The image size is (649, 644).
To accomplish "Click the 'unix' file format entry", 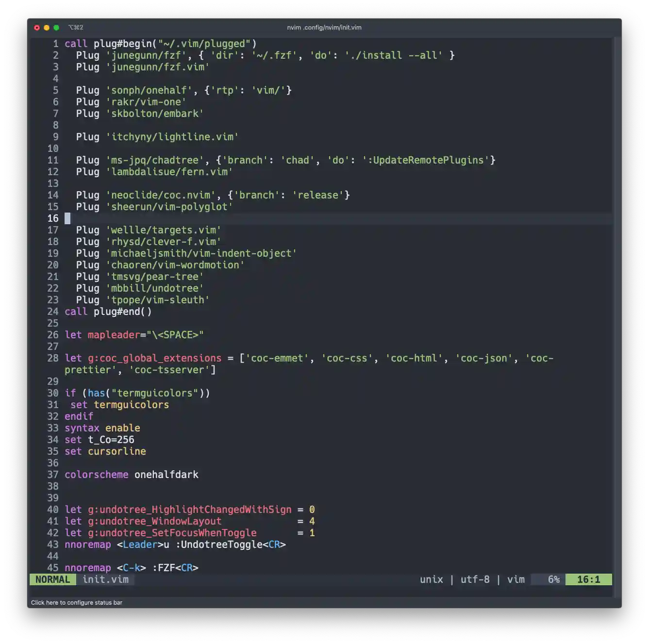I will 431,579.
